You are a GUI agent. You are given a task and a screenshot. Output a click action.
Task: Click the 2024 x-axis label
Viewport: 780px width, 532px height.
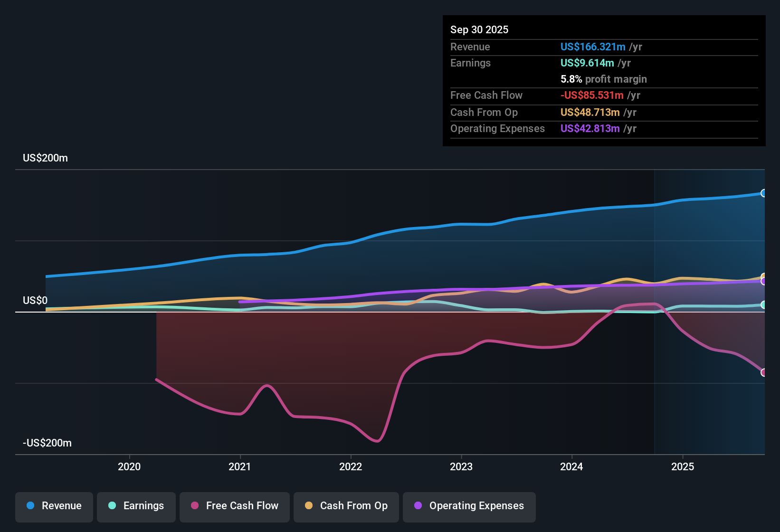coord(571,466)
